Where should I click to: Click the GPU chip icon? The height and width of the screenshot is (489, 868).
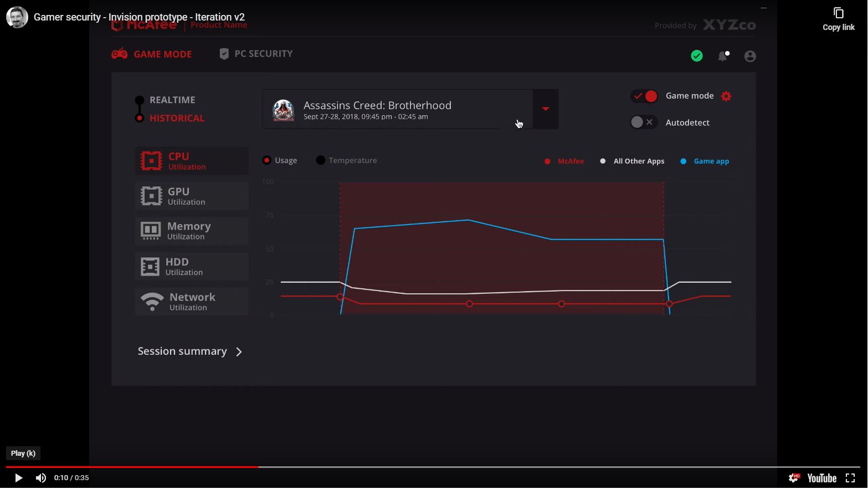pos(151,196)
